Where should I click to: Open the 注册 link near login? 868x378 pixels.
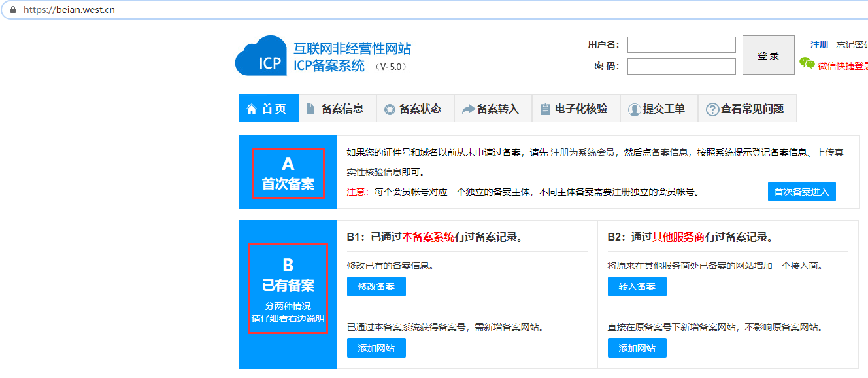[x=819, y=44]
